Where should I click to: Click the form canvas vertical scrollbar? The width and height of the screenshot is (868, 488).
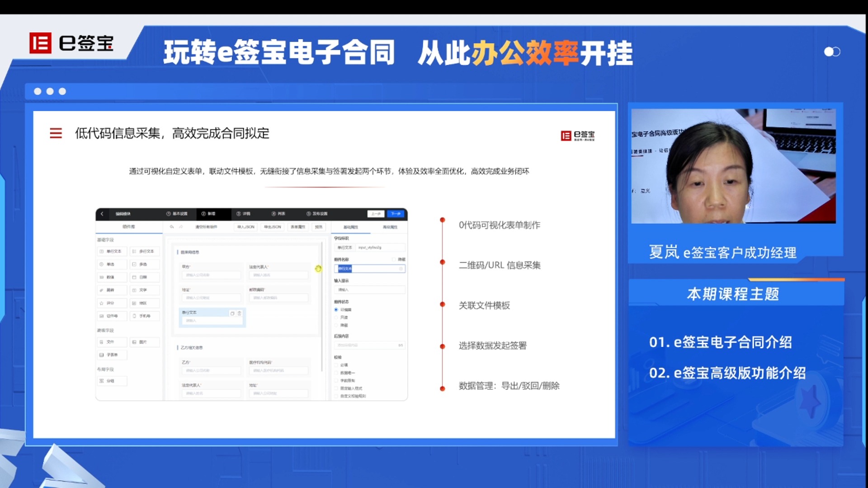[x=322, y=307]
